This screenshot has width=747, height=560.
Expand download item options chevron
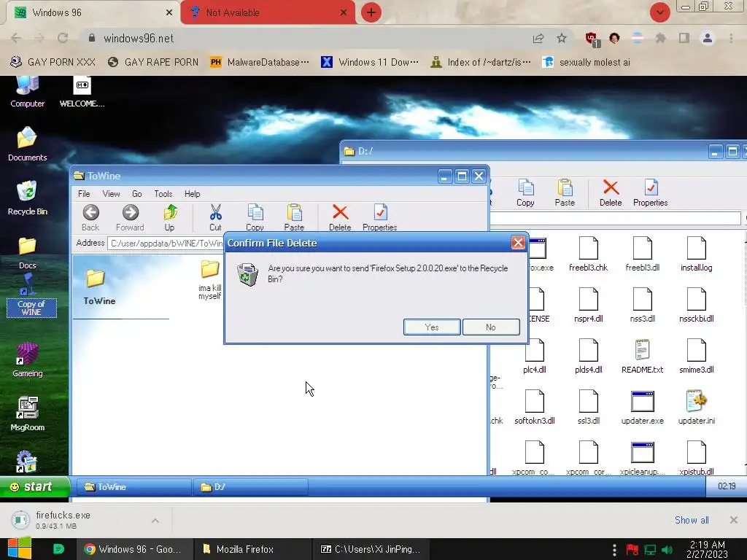(155, 521)
